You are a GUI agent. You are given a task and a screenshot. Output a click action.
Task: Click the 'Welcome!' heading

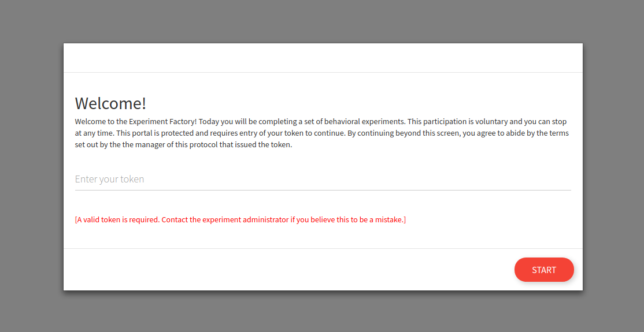(x=110, y=103)
